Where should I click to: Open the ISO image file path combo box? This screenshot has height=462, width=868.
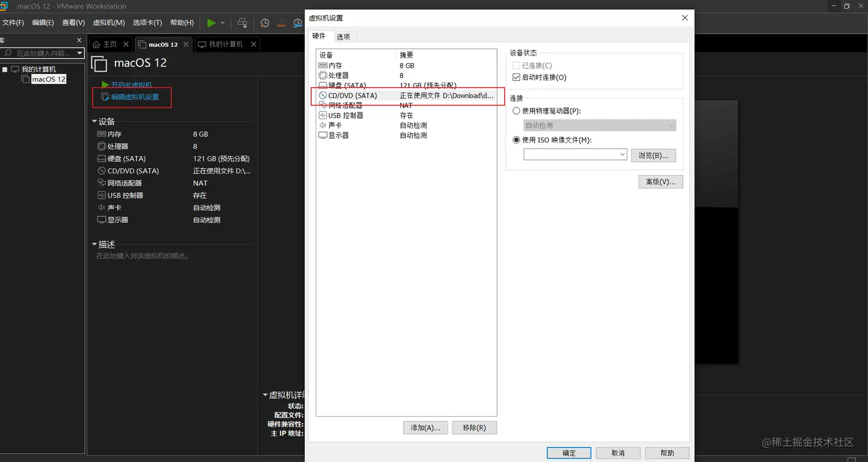[x=575, y=154]
